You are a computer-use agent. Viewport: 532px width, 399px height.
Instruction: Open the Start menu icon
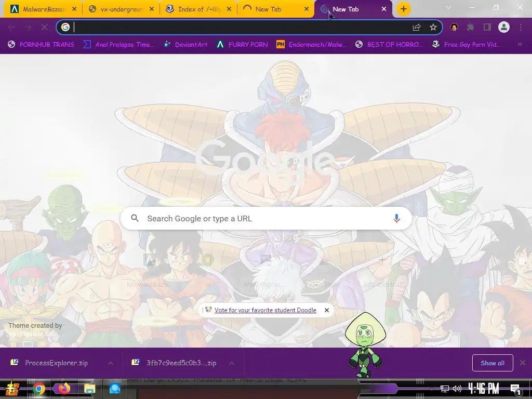point(14,389)
